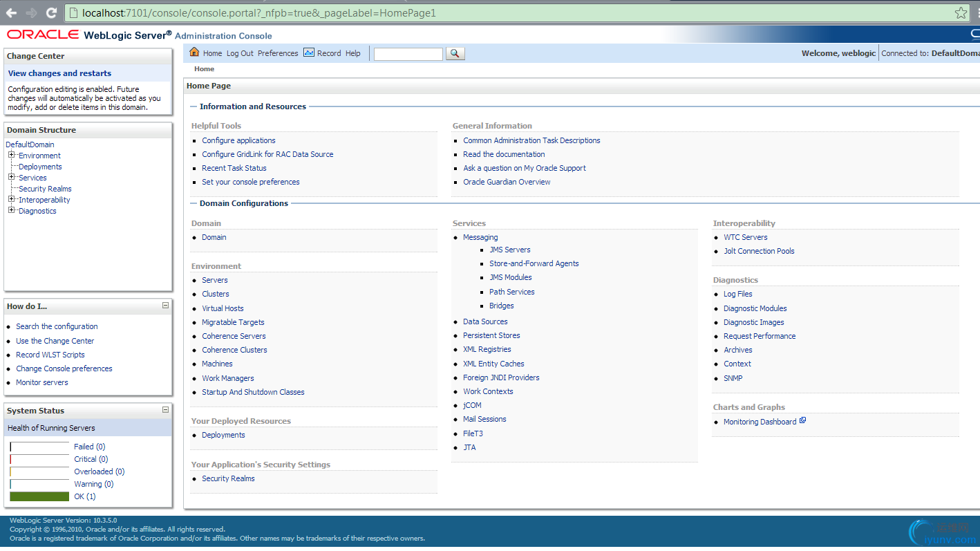Open Servers under Environment
The height and width of the screenshot is (551, 980).
(x=215, y=280)
